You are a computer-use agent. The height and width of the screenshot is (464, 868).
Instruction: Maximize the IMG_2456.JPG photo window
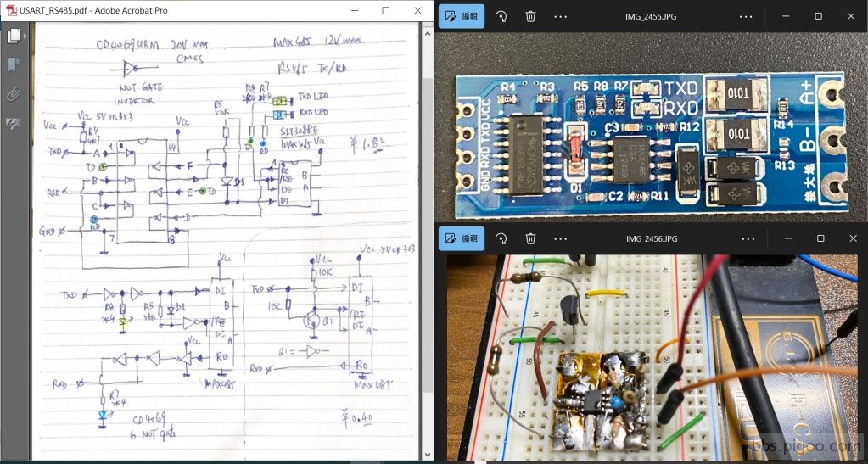click(x=819, y=239)
